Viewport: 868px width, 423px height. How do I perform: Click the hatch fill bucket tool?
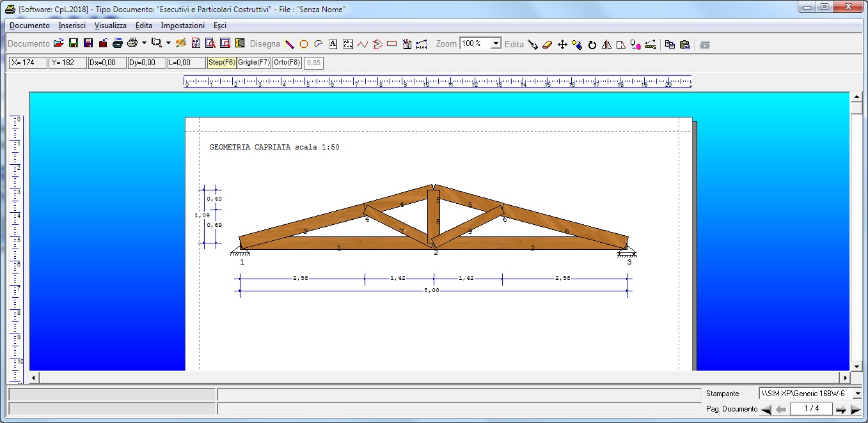407,44
